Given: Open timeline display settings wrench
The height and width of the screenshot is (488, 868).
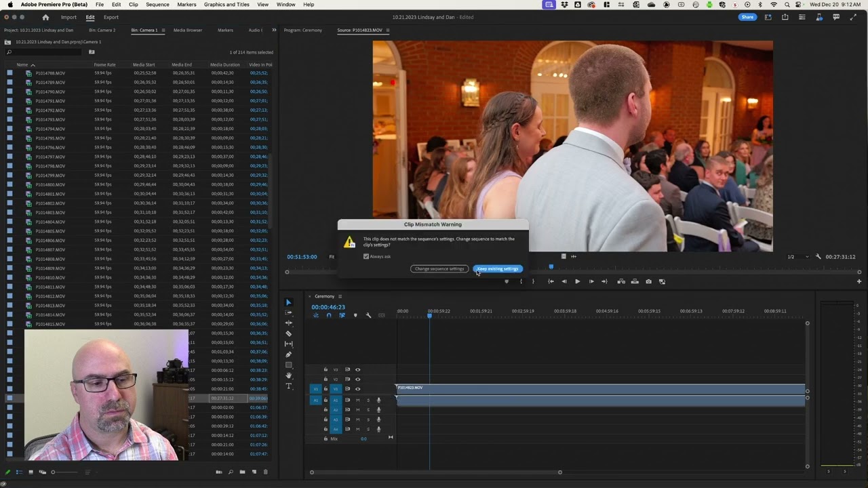Looking at the screenshot, I should click(x=368, y=315).
